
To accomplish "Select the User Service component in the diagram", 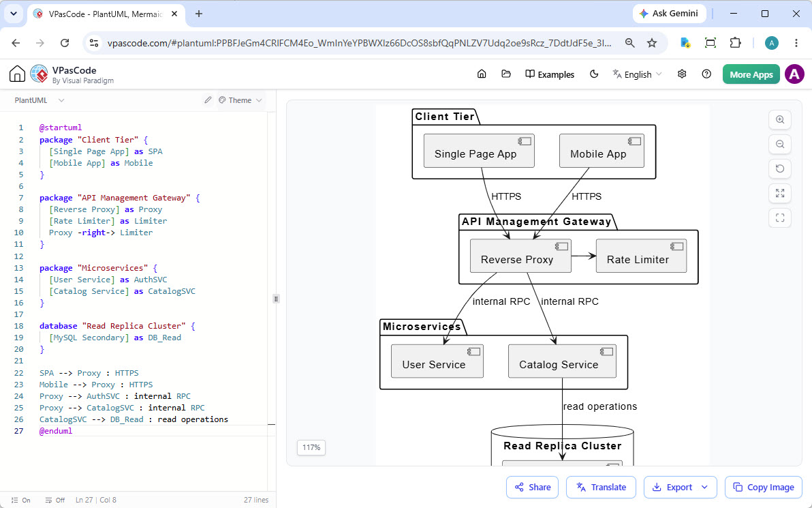I will [x=437, y=361].
